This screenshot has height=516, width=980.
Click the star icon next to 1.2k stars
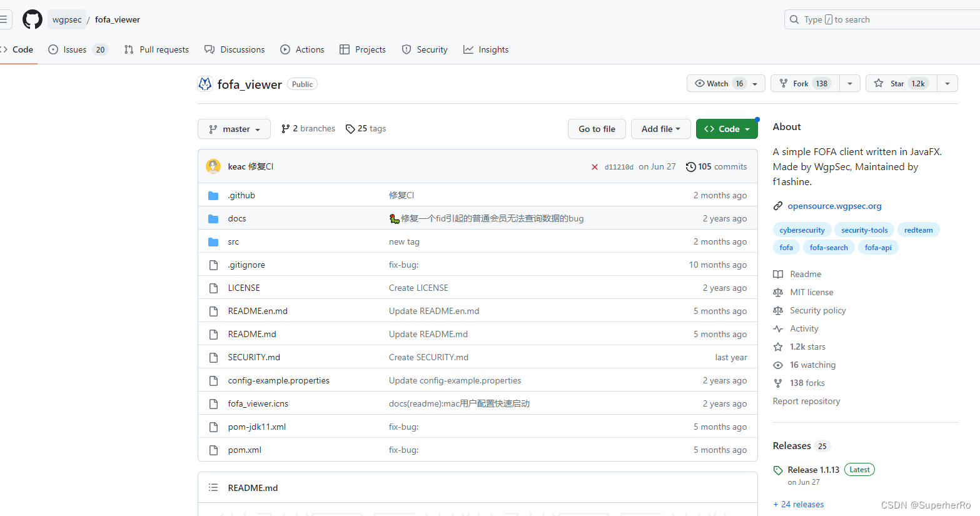point(778,347)
